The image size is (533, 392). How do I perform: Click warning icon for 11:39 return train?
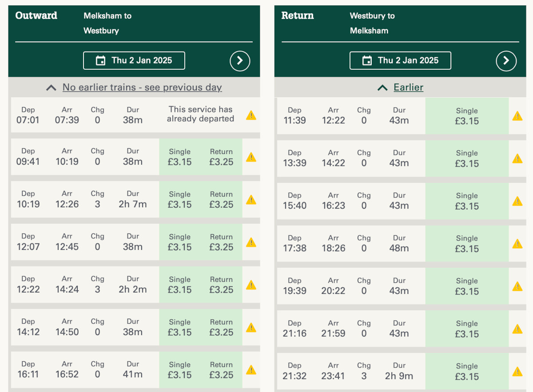tap(517, 116)
